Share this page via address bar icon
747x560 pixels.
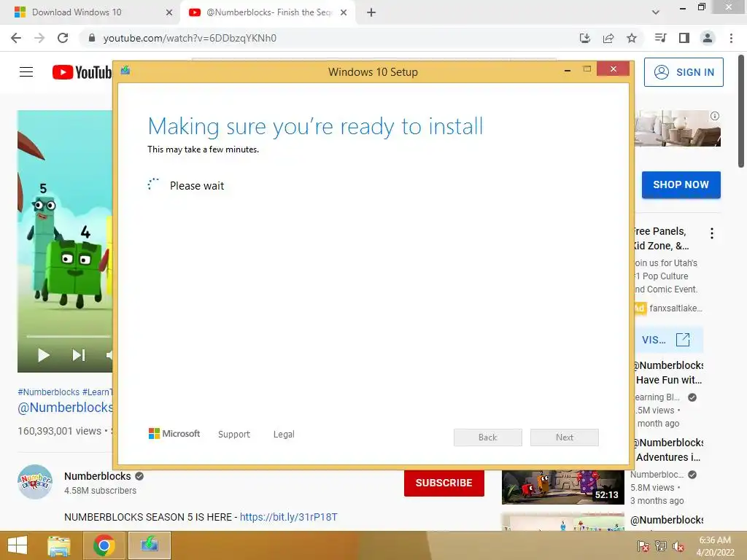pyautogui.click(x=608, y=38)
